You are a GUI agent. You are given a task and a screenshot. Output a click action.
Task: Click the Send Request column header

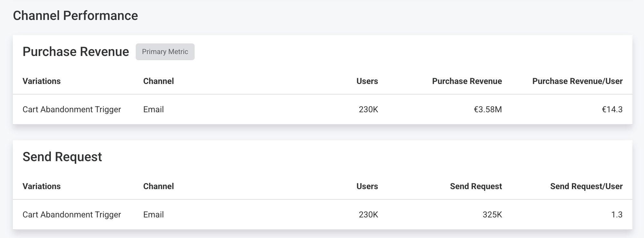click(476, 186)
